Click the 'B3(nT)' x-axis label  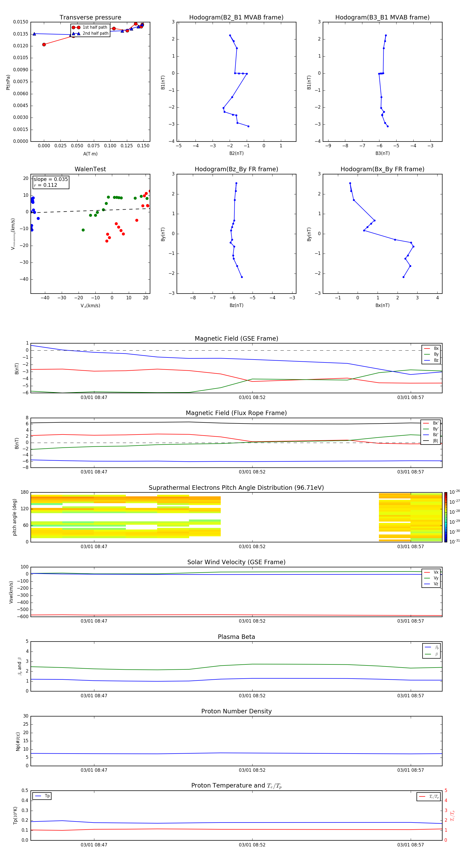tap(382, 153)
